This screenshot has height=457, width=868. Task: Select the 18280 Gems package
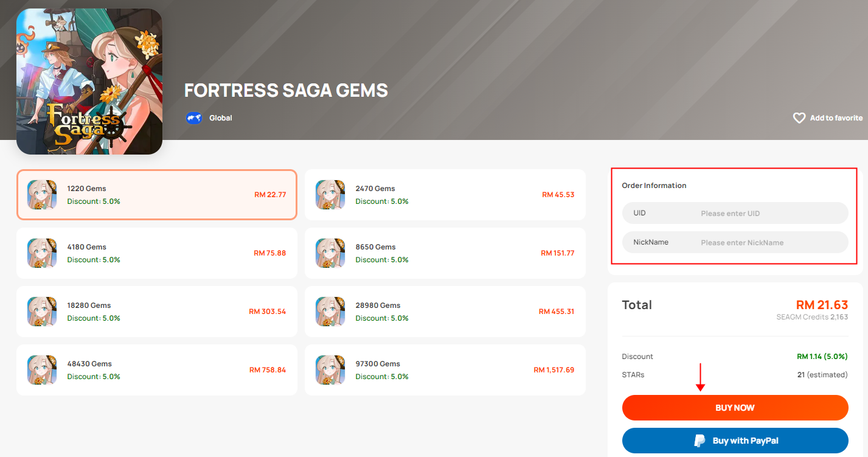tap(157, 312)
